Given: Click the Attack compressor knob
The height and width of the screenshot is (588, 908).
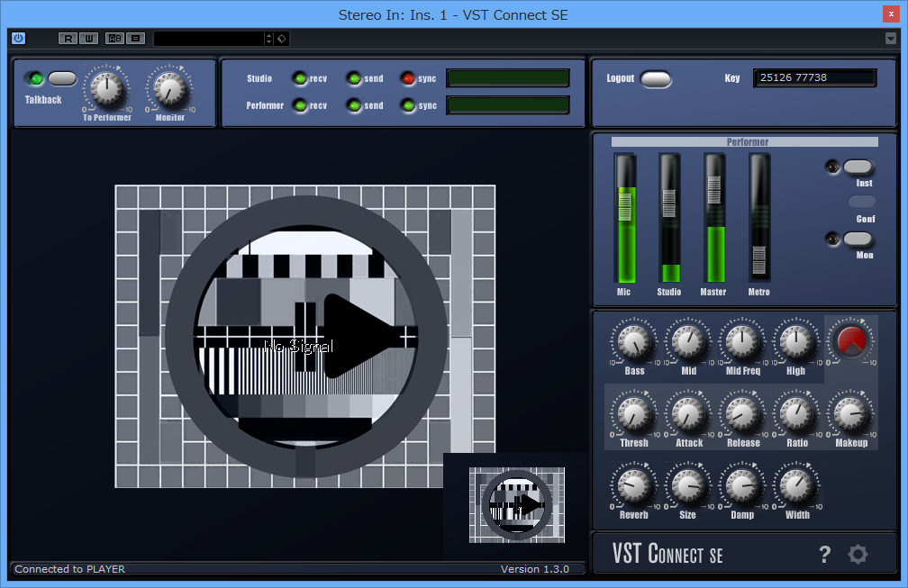Looking at the screenshot, I should point(688,414).
